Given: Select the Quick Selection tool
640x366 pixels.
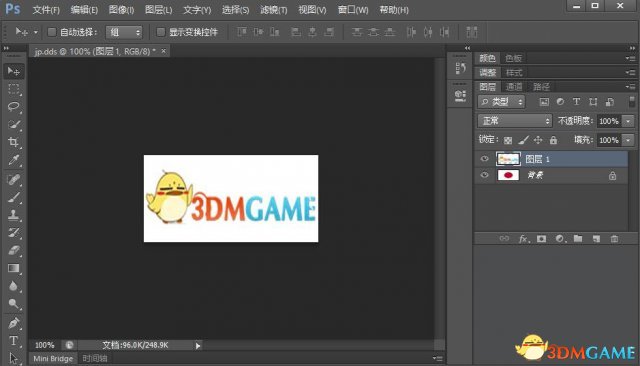Looking at the screenshot, I should click(14, 124).
